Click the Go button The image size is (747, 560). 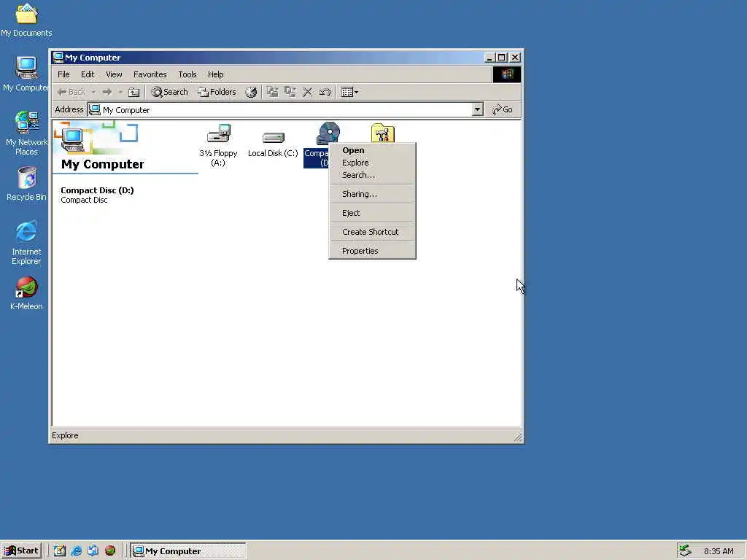click(x=503, y=109)
